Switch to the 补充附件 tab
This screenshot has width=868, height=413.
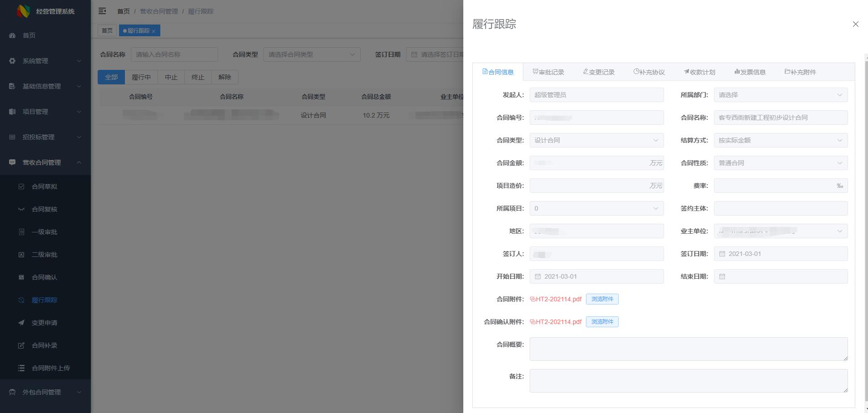[800, 72]
